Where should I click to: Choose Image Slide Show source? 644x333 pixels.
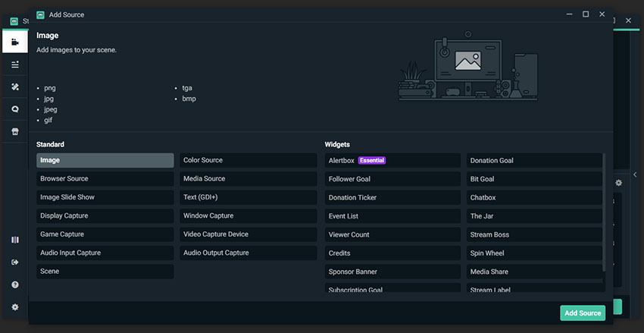(x=105, y=197)
